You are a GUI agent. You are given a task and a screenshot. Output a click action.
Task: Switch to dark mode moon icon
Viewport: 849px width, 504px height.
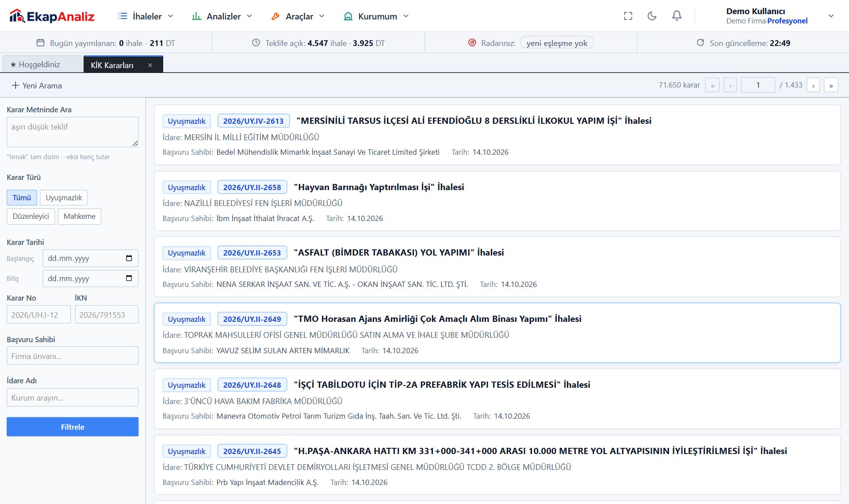(652, 16)
